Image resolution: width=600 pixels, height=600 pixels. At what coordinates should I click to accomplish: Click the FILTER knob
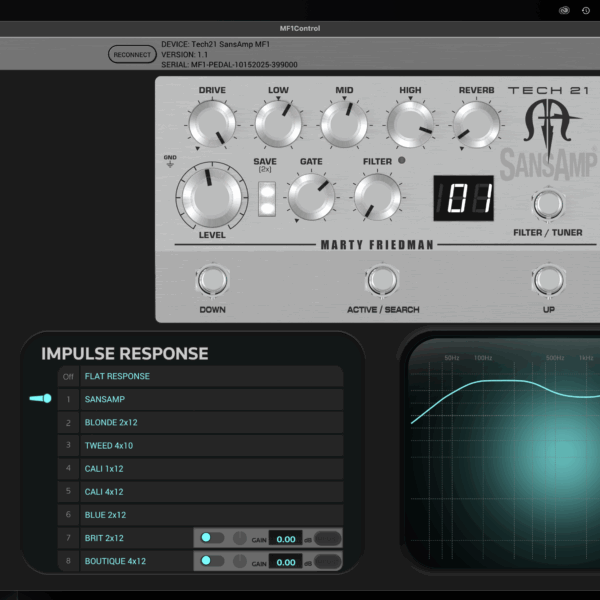(x=377, y=196)
